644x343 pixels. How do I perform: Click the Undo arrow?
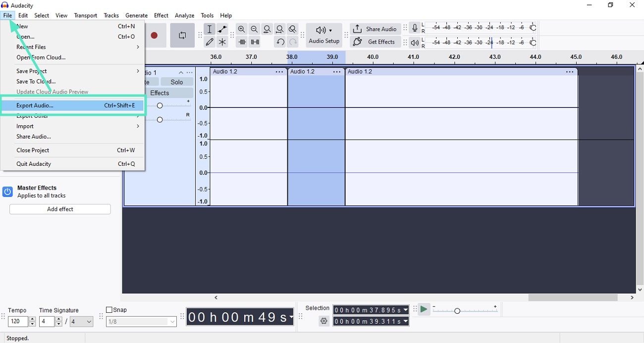[280, 42]
